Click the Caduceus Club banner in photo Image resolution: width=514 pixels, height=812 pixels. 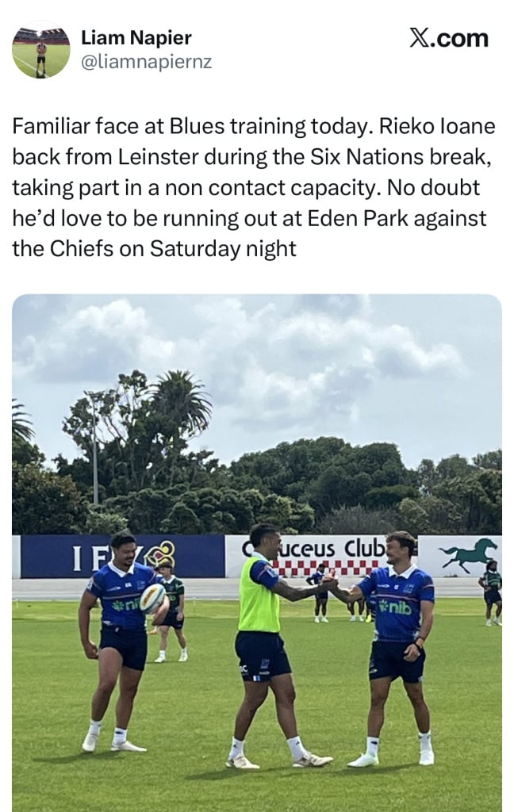321,556
